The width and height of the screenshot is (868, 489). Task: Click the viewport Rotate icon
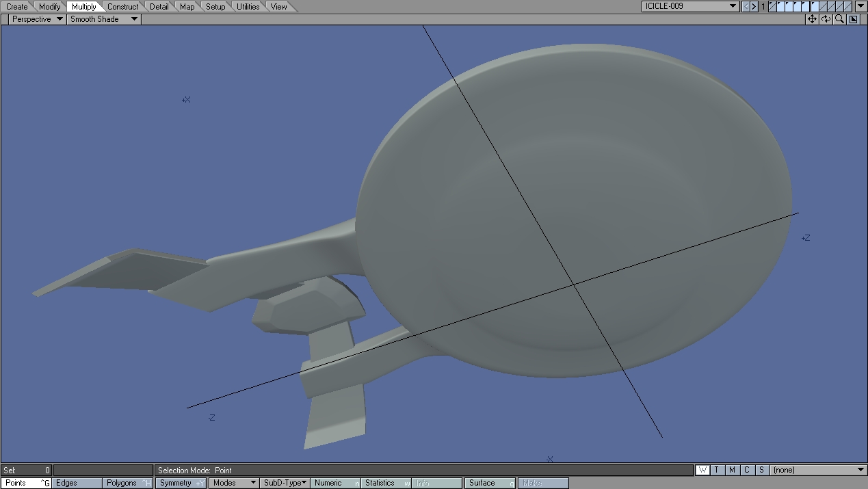[x=826, y=19]
